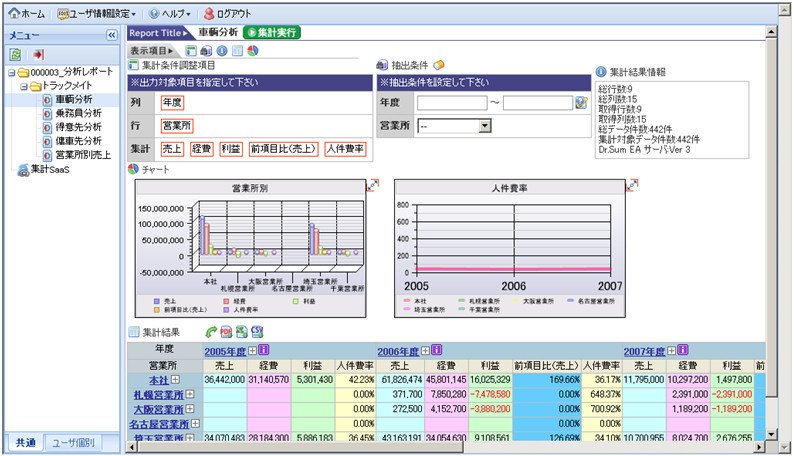Click the 経費 aggregate item tag

click(202, 149)
